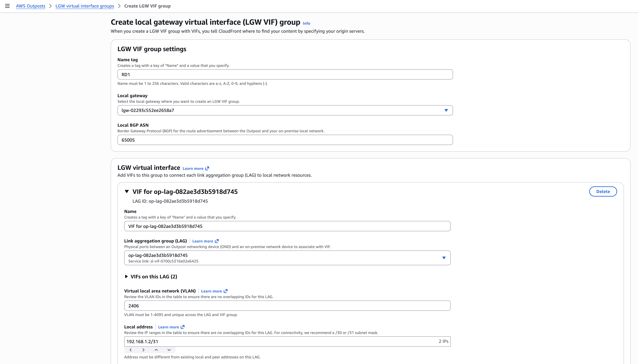Open the navigation hamburger menu
The image size is (638, 364).
pos(7,6)
